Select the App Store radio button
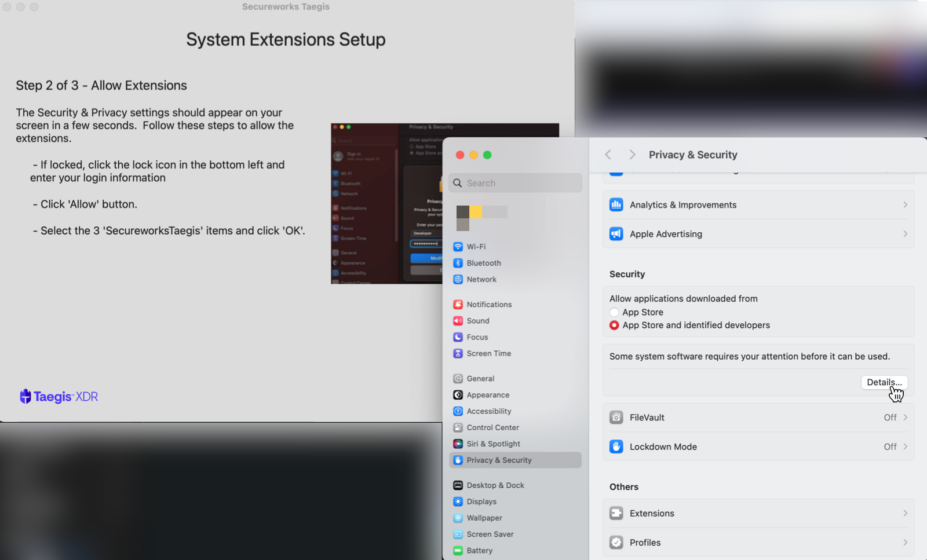Screen dimensions: 927x560 click(x=614, y=312)
